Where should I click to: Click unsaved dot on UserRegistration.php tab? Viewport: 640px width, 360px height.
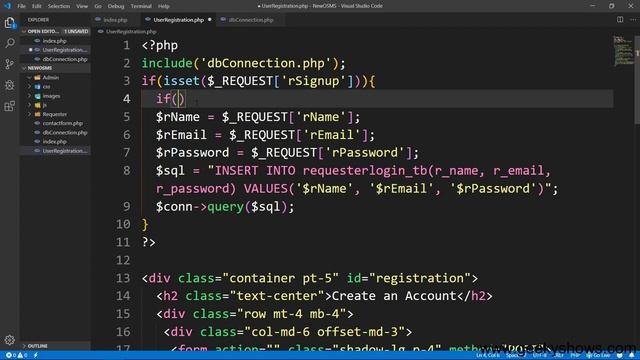click(x=210, y=20)
